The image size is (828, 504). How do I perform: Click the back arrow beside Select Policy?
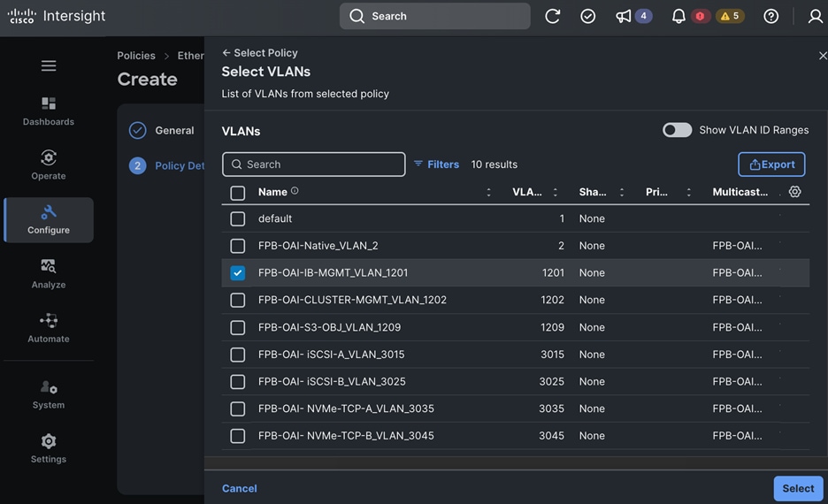[226, 53]
